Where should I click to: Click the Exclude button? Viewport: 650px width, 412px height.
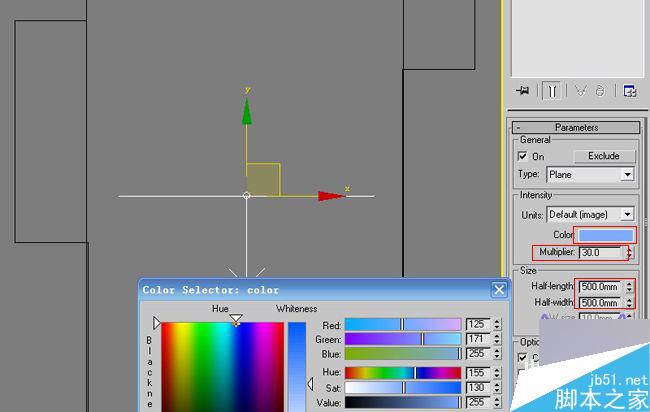604,156
